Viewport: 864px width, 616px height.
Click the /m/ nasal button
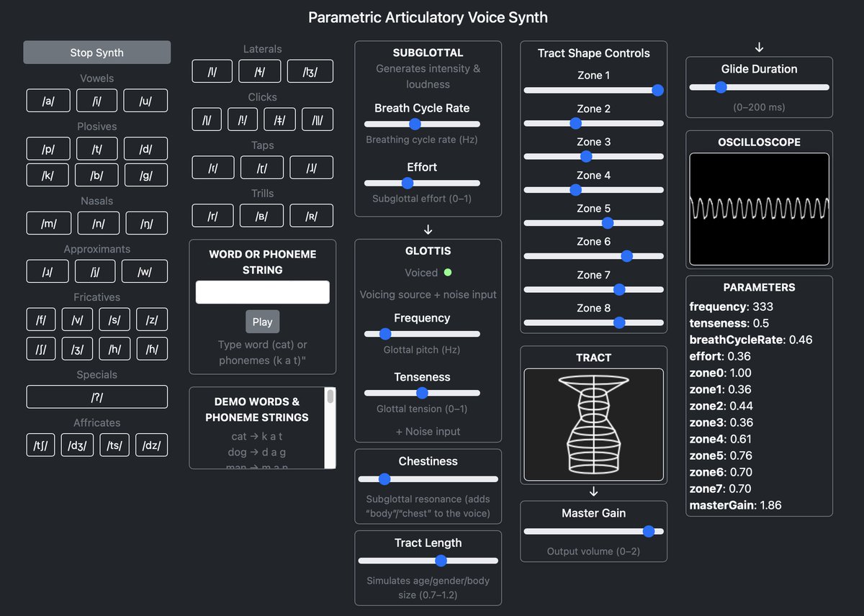[49, 223]
